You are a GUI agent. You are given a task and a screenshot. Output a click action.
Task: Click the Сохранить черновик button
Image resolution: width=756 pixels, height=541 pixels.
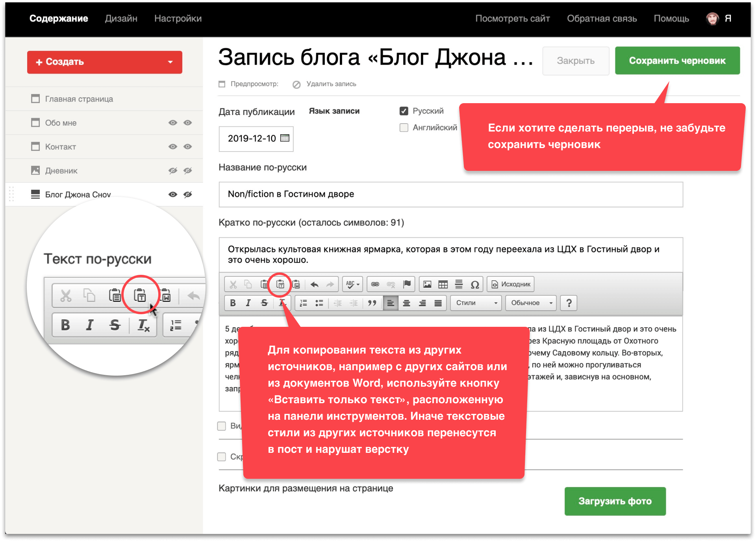click(677, 61)
